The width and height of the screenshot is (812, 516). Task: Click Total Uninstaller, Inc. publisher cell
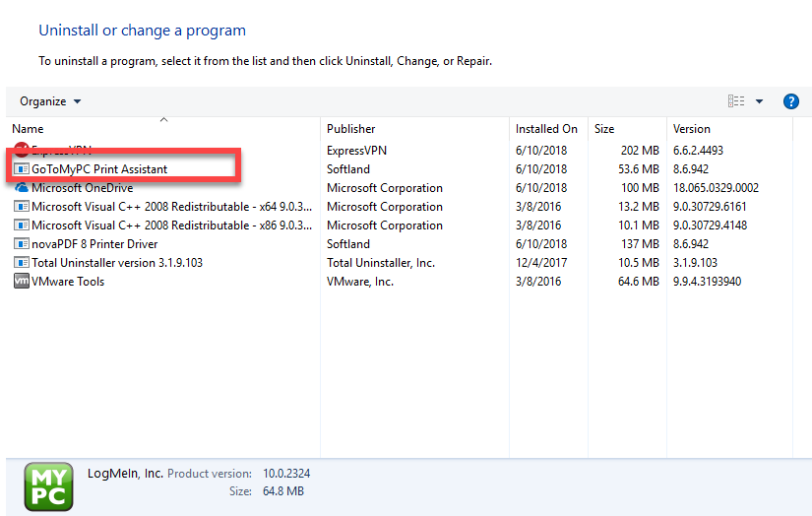[381, 262]
